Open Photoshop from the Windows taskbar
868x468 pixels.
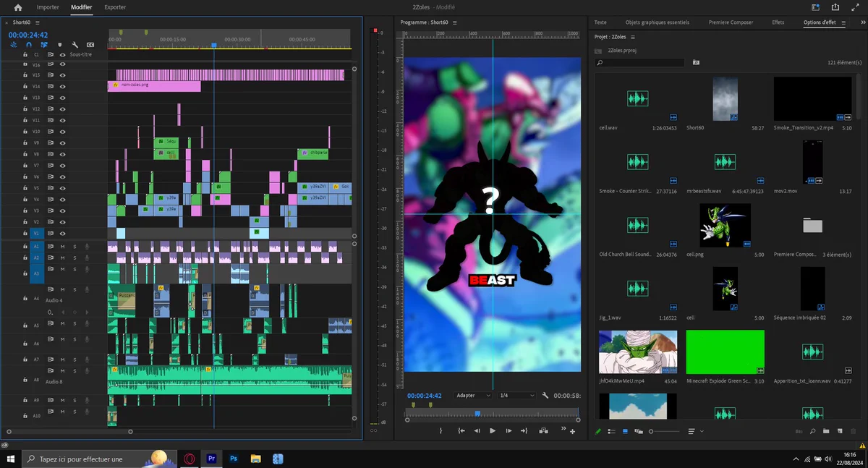234,459
